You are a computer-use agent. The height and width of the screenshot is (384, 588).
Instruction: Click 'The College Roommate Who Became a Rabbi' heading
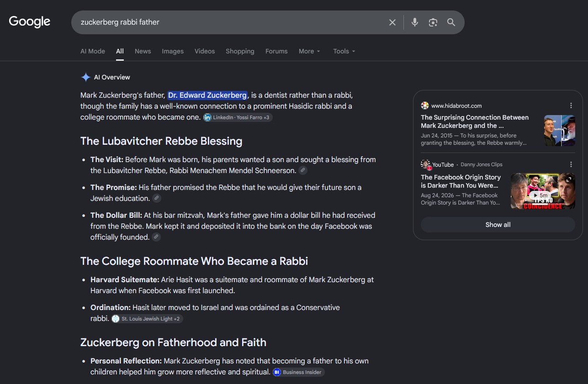click(194, 261)
